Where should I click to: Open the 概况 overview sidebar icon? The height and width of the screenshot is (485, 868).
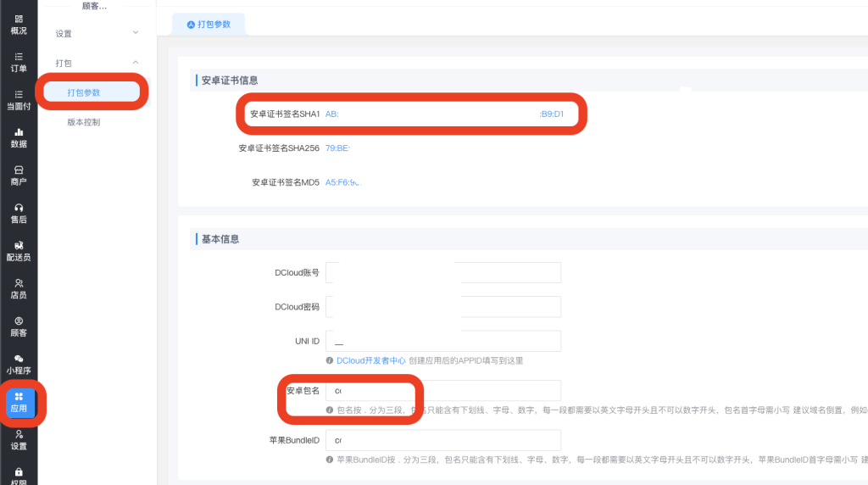(x=19, y=24)
